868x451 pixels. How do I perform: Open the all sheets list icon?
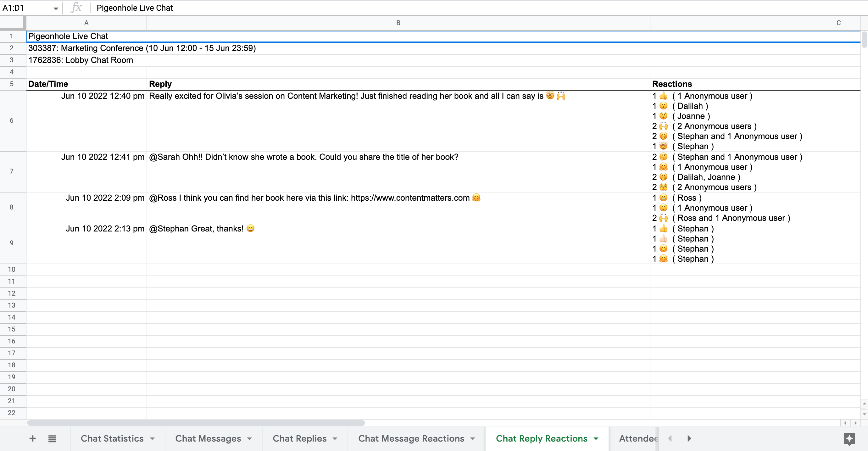tap(52, 438)
